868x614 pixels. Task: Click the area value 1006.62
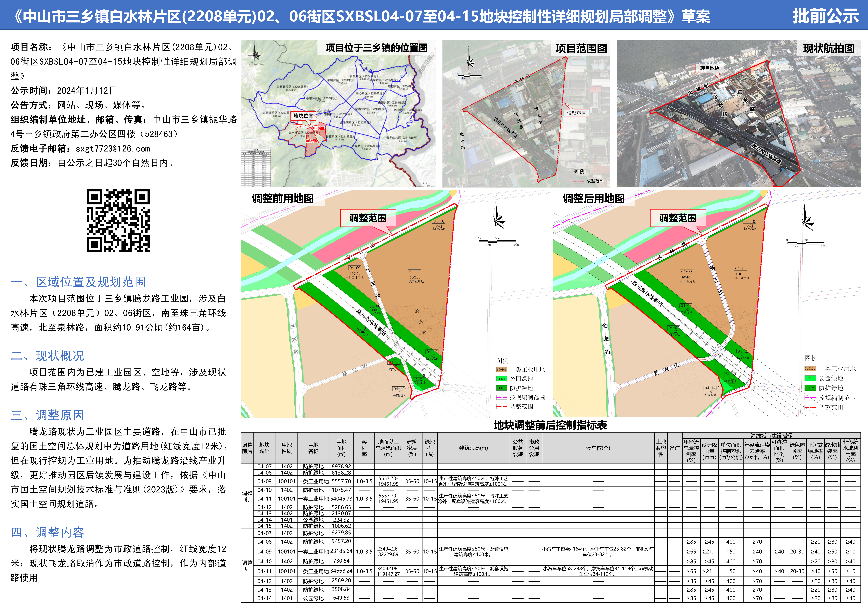coord(341,526)
